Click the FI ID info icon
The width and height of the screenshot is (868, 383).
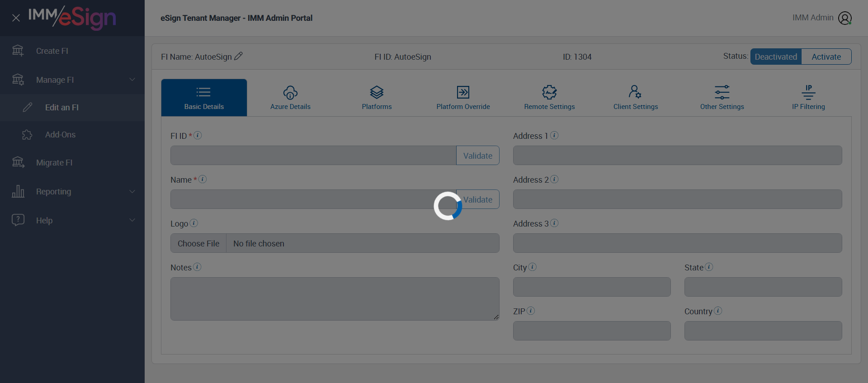pos(198,135)
